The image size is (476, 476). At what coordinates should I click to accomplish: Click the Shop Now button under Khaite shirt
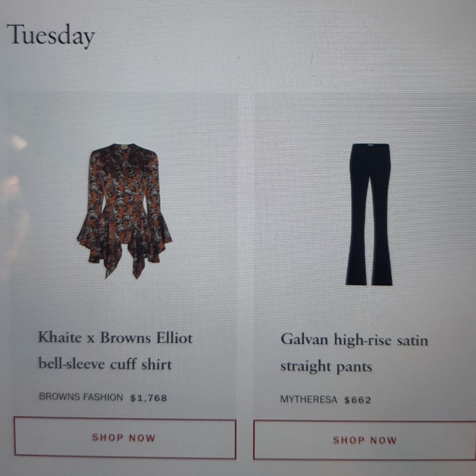tap(125, 437)
